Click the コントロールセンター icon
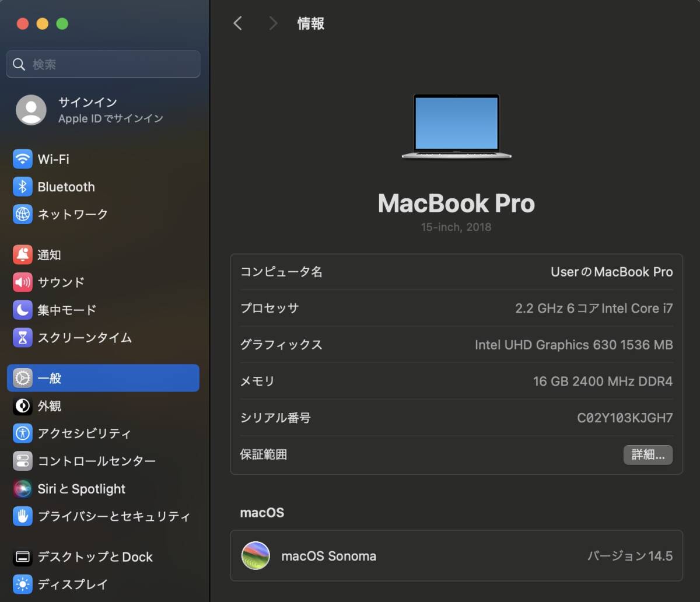 (23, 461)
